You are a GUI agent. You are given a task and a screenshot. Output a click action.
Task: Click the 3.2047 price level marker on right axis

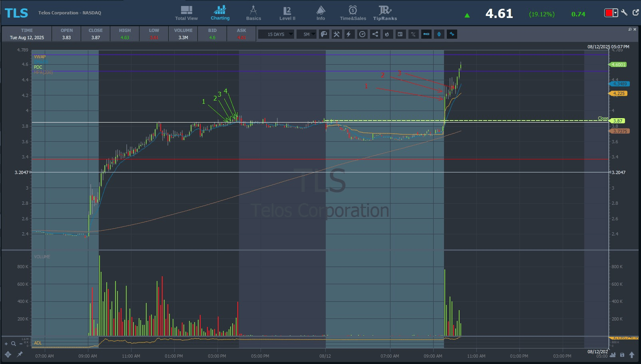click(x=618, y=172)
